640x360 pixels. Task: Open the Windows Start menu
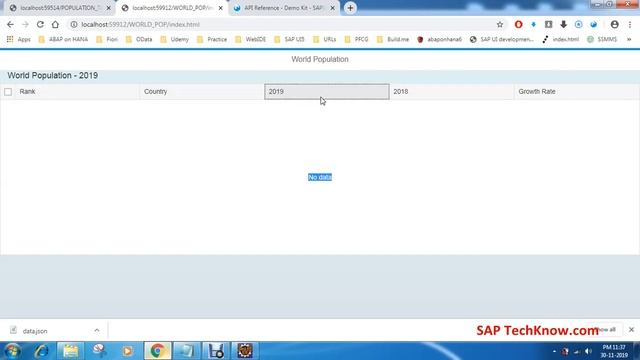pos(13,351)
